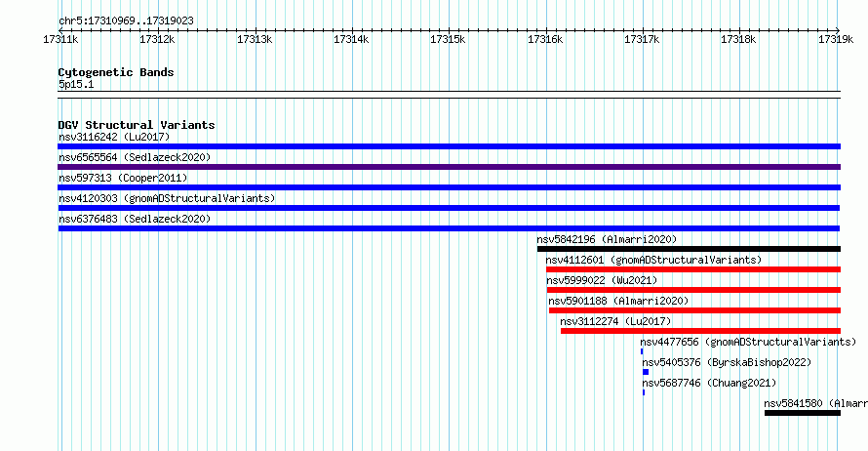The image size is (868, 451).
Task: Select the black bar for nsv5842196
Action: point(689,249)
